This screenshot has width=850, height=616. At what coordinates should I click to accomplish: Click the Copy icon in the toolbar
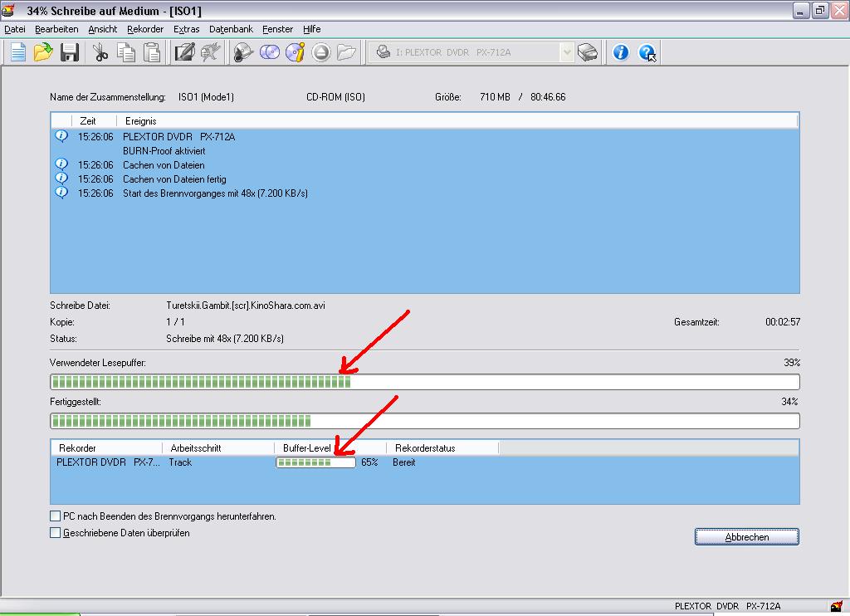coord(126,52)
